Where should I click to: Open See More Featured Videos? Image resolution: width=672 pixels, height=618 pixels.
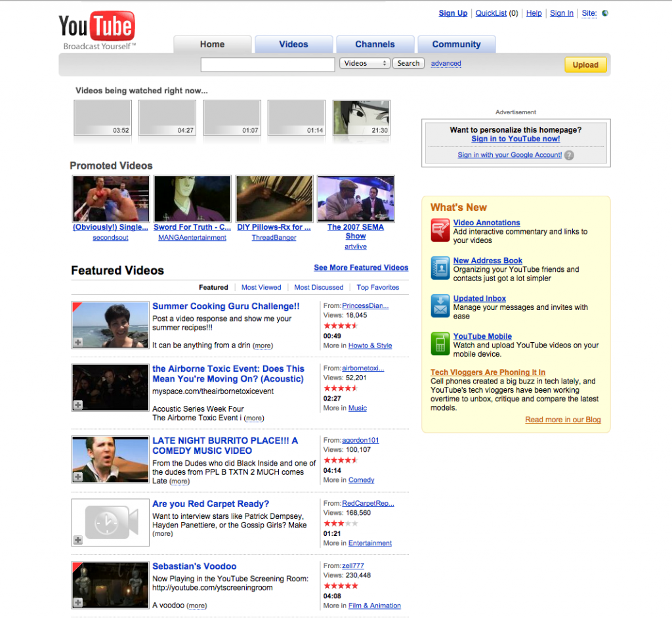click(x=361, y=267)
